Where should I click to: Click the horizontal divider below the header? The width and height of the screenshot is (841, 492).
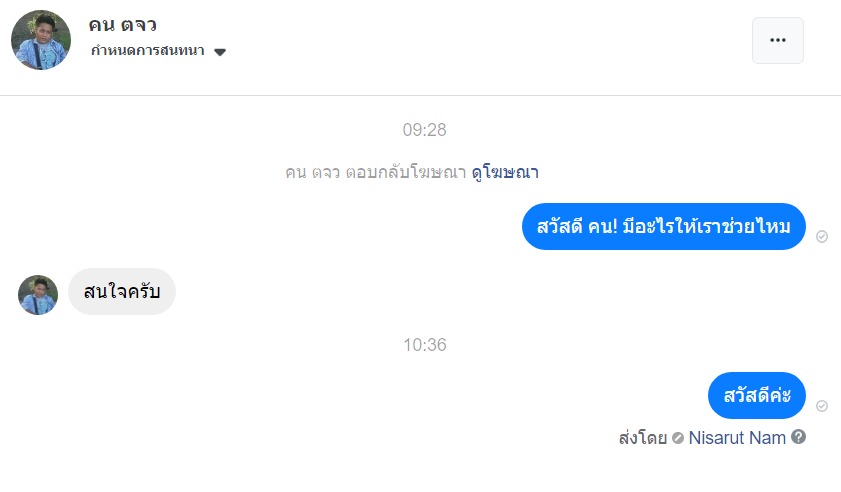click(x=420, y=96)
